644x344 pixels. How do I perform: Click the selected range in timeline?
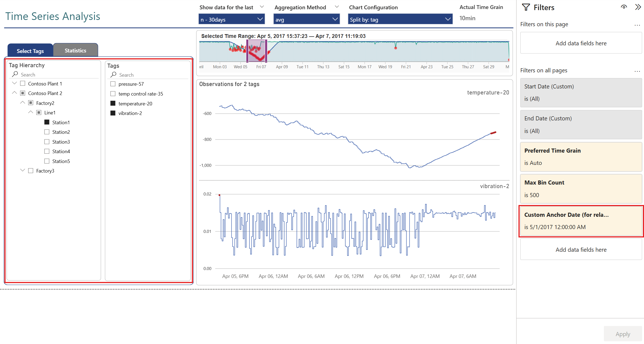(x=257, y=51)
